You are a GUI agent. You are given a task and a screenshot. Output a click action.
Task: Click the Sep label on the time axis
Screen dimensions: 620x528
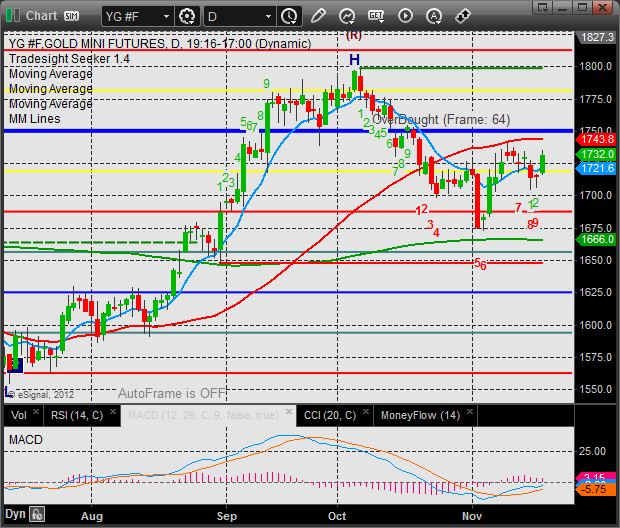227,516
